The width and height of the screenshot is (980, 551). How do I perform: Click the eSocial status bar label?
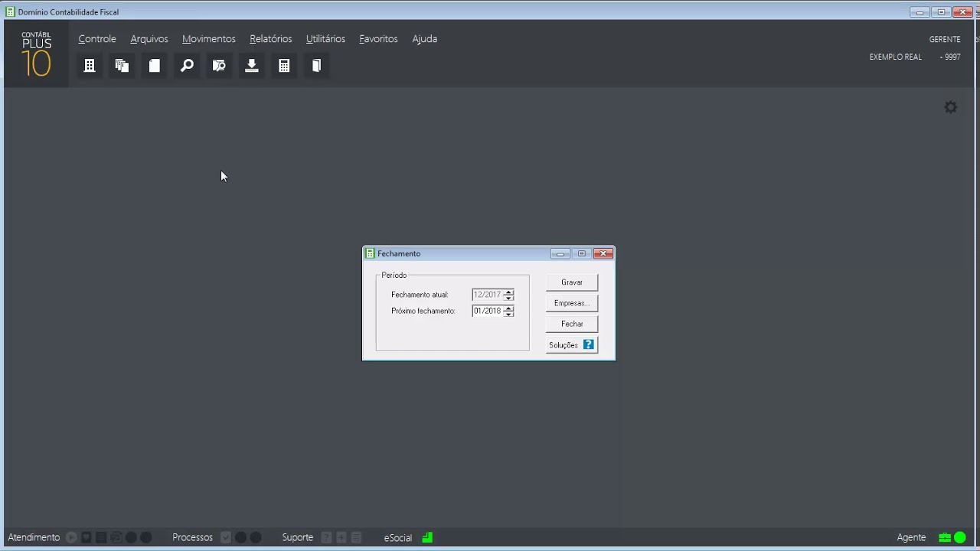point(398,537)
